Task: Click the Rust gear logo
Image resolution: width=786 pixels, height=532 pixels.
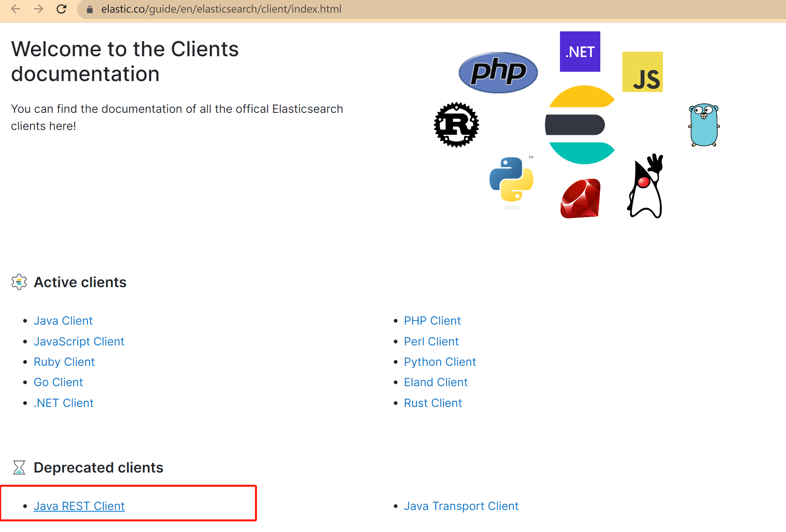Action: pos(456,125)
